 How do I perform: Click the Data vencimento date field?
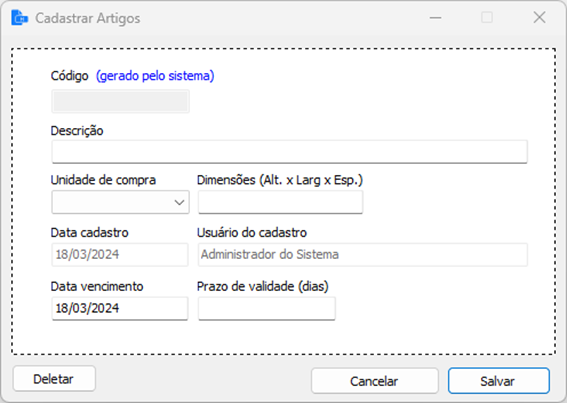[120, 309]
